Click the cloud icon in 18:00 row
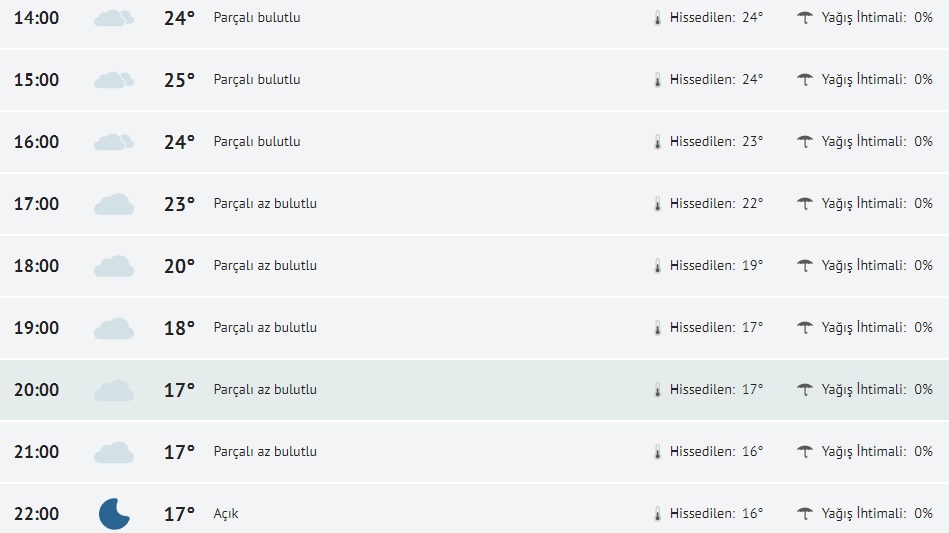 [114, 266]
